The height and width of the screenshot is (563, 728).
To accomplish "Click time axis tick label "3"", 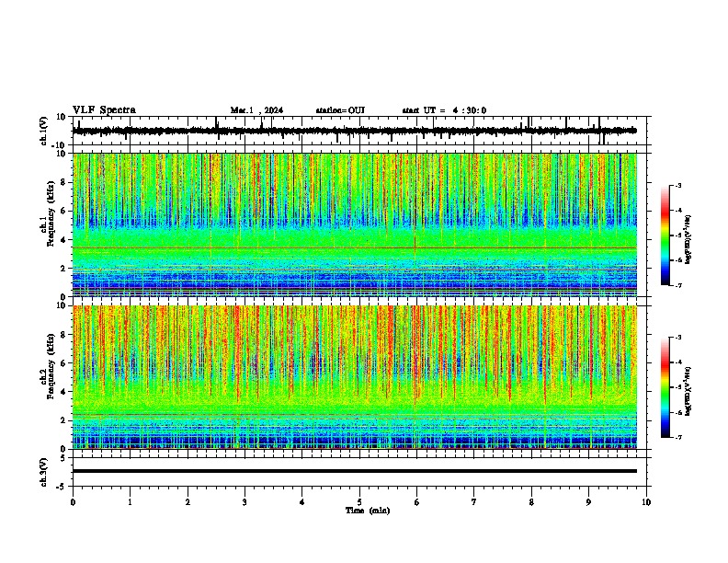I will click(x=245, y=502).
